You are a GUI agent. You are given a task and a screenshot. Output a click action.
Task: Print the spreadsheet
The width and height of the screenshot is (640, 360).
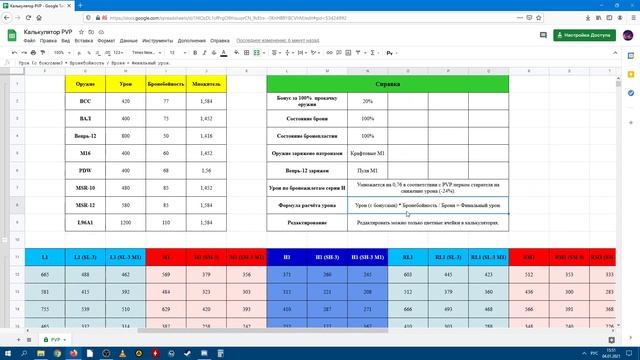33,53
